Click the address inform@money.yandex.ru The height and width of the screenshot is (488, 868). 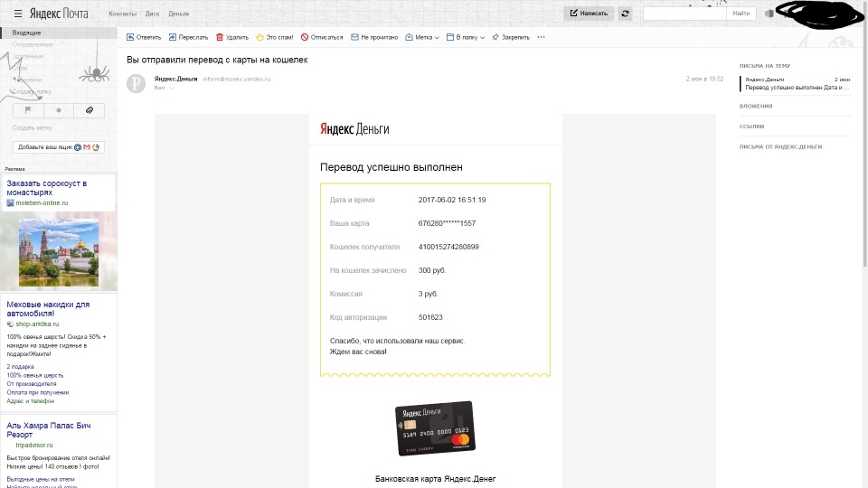[x=236, y=80]
